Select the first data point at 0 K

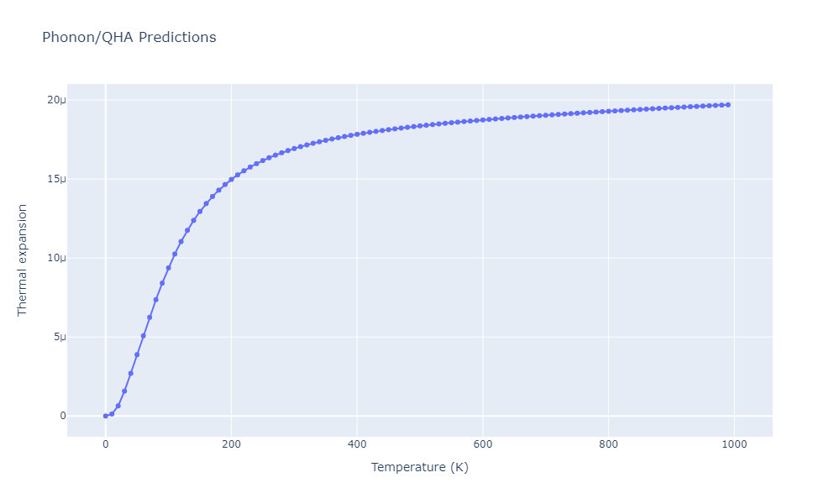point(106,416)
